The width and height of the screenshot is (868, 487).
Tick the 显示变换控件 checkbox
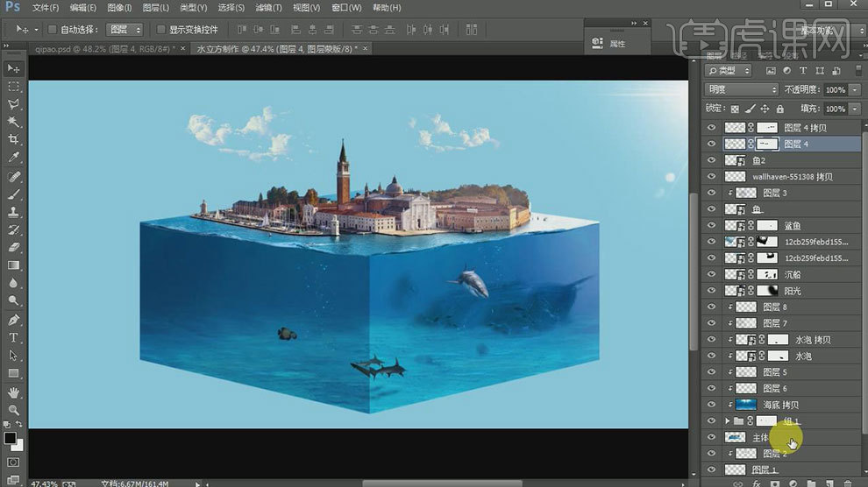point(160,29)
